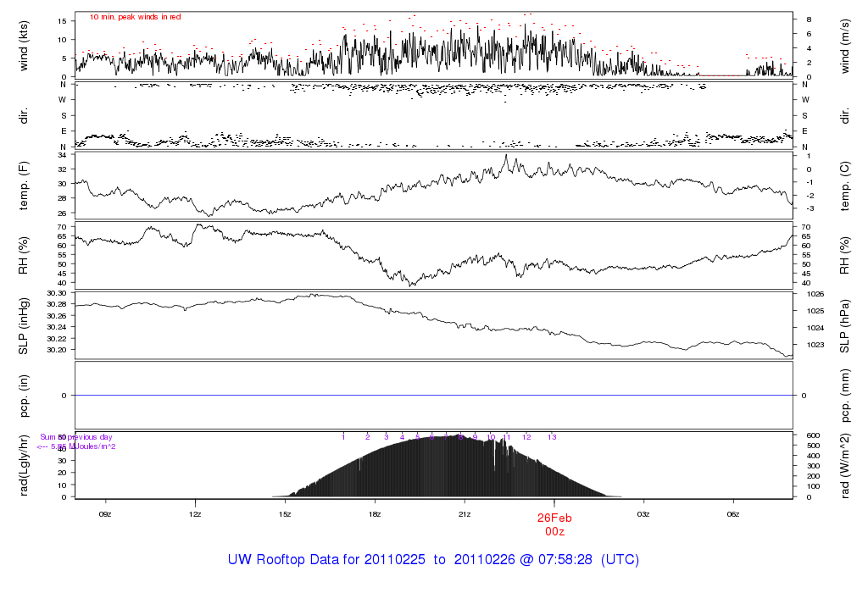The image size is (868, 593).
Task: Click the 06z time axis label
Action: [734, 513]
